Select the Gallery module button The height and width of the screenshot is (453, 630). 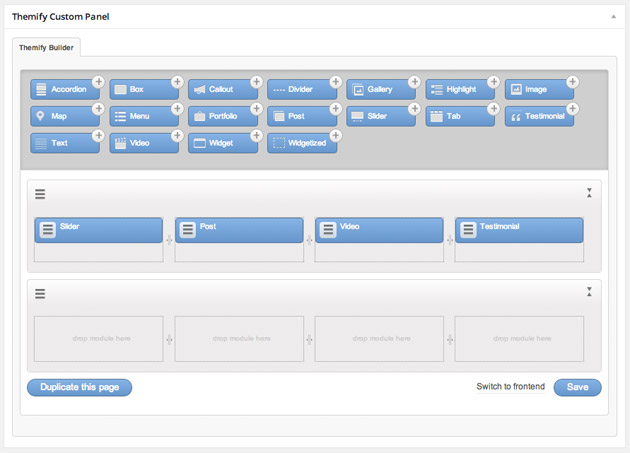[381, 89]
